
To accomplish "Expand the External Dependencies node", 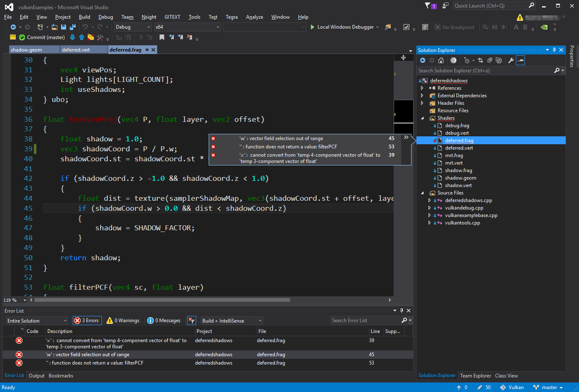I will (x=422, y=96).
